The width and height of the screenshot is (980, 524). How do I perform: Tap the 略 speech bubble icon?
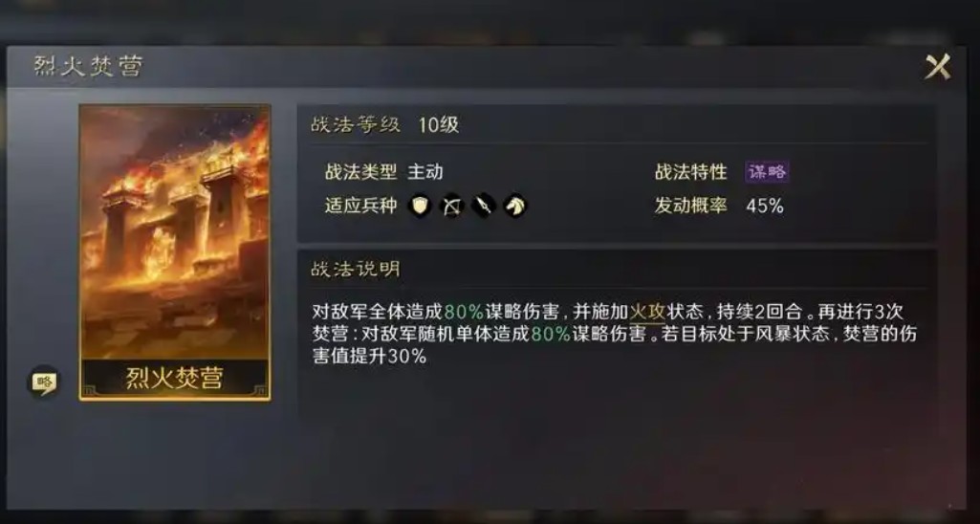(x=43, y=382)
